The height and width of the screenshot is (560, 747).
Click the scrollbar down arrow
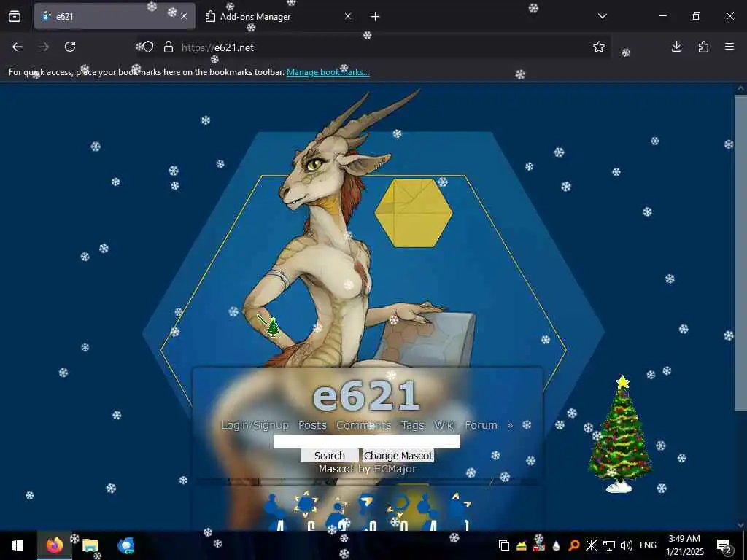click(740, 525)
